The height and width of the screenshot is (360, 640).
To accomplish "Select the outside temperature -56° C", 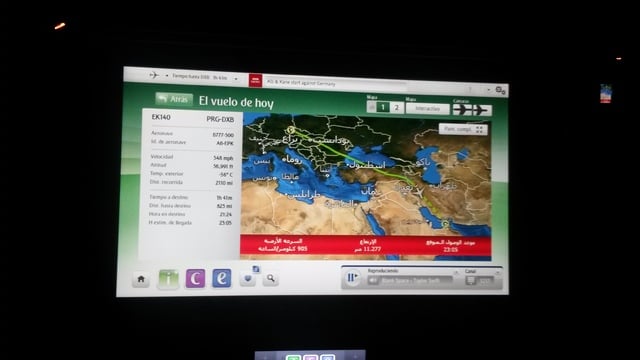I will coord(226,175).
